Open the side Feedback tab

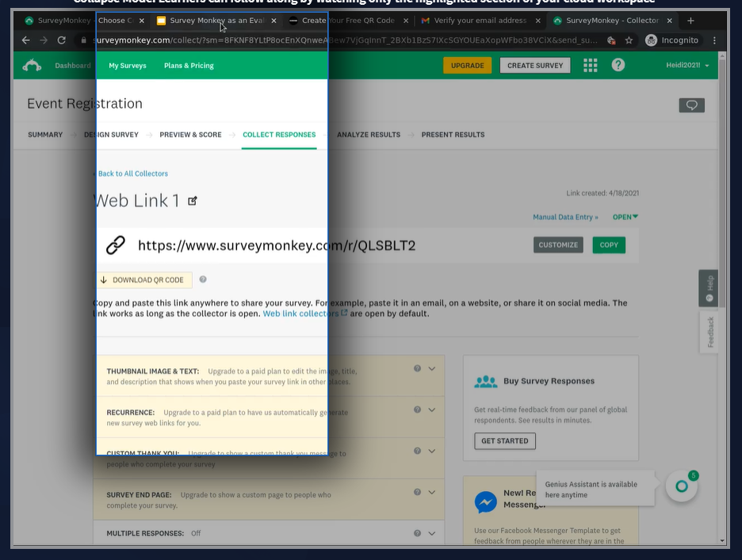tap(709, 332)
